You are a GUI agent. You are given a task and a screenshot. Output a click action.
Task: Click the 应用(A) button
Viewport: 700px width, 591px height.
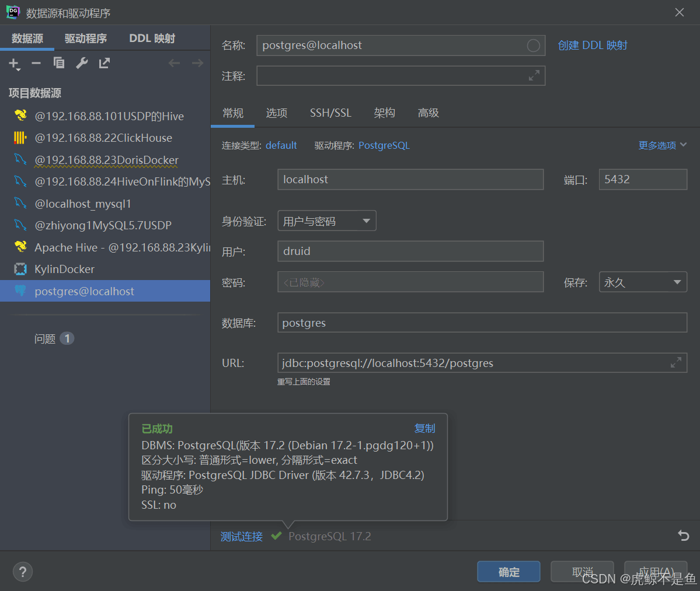point(656,572)
